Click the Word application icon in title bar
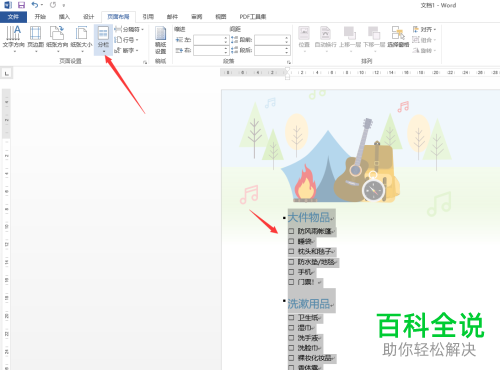This screenshot has width=500, height=370. coord(8,5)
